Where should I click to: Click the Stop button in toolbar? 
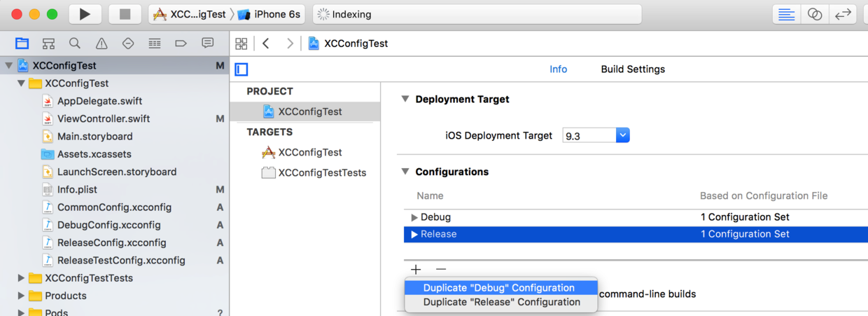[x=125, y=14]
